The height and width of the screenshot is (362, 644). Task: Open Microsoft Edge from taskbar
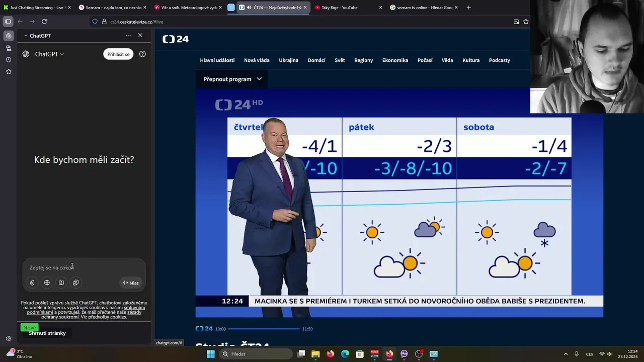tap(345, 354)
